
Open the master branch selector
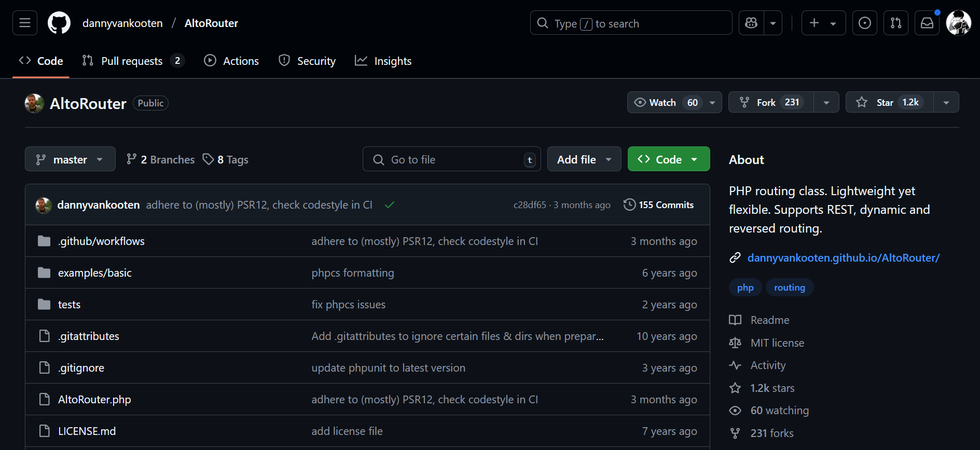tap(70, 159)
